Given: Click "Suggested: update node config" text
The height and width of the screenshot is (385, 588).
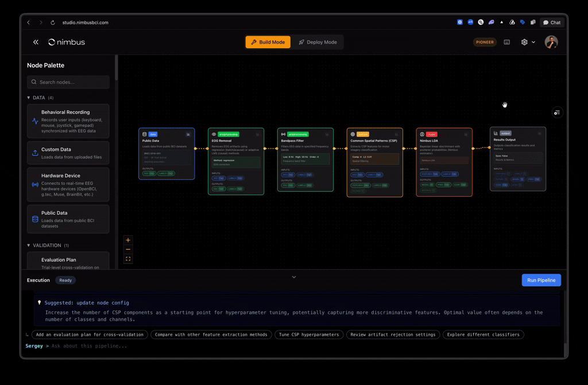Looking at the screenshot, I should pyautogui.click(x=87, y=302).
